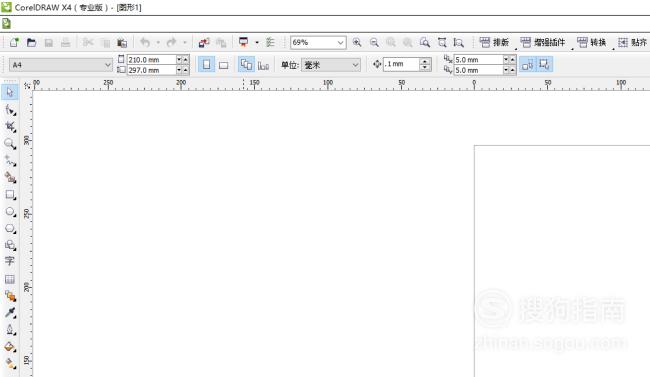Image resolution: width=650 pixels, height=377 pixels.
Task: Open the Application Launcher icon
Action: (243, 42)
